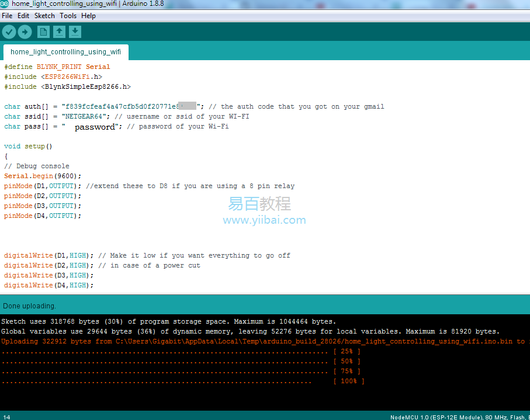Open the Tools menu
Image resolution: width=530 pixels, height=420 pixels.
point(68,16)
